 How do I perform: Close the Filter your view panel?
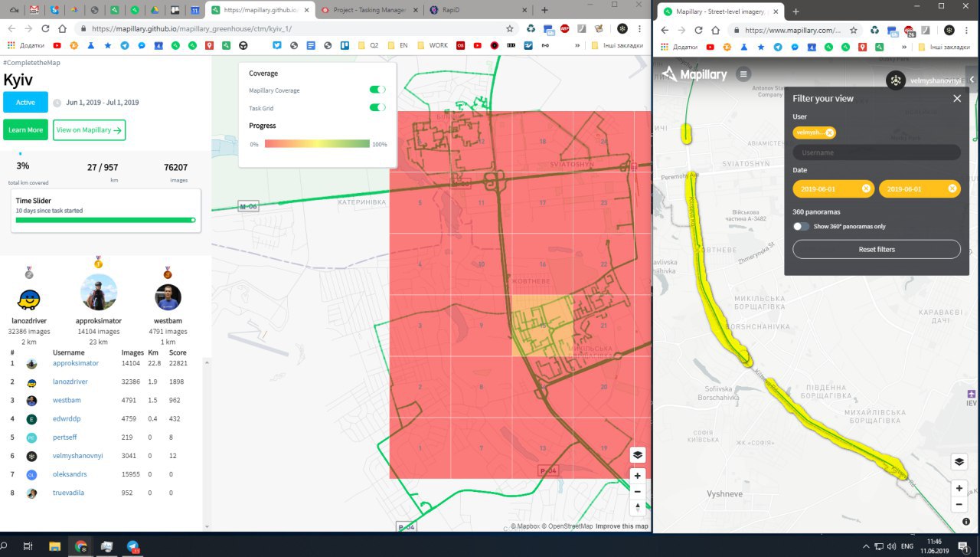pos(957,98)
